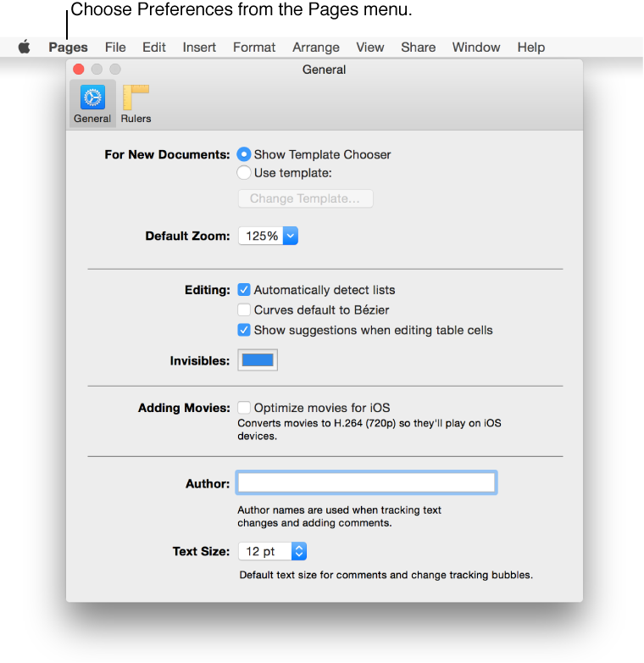Open the Invisibles color well

tap(258, 359)
